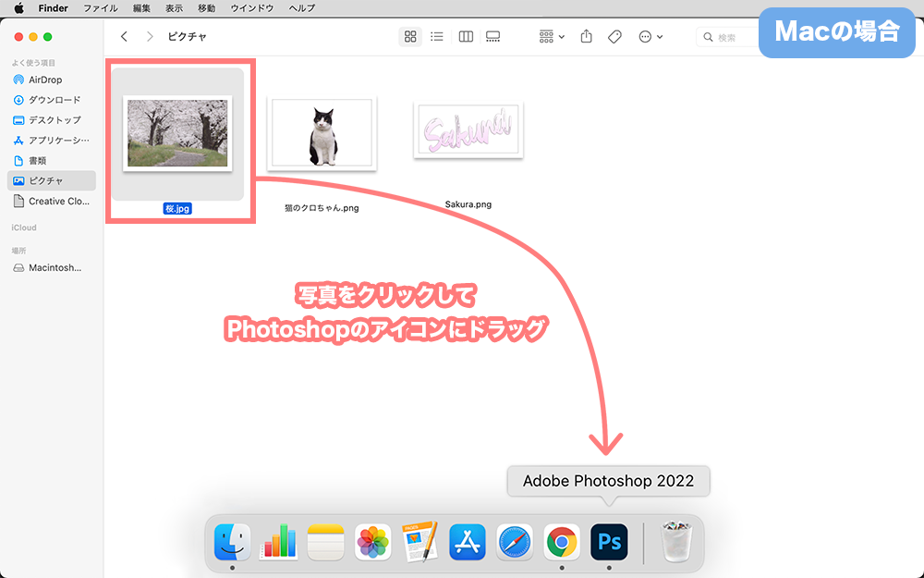Click the red close window button
Viewport: 924px width, 578px height.
[x=18, y=37]
